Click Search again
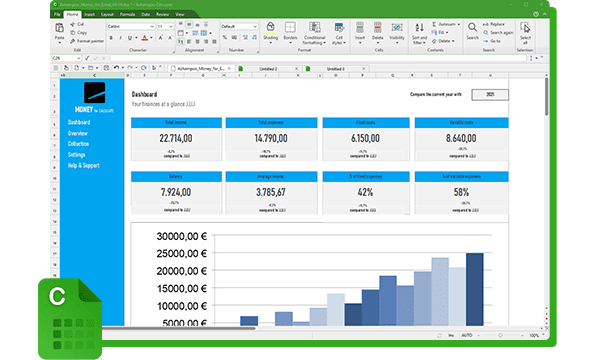Image resolution: width=600 pixels, height=360 pixels. point(498,33)
